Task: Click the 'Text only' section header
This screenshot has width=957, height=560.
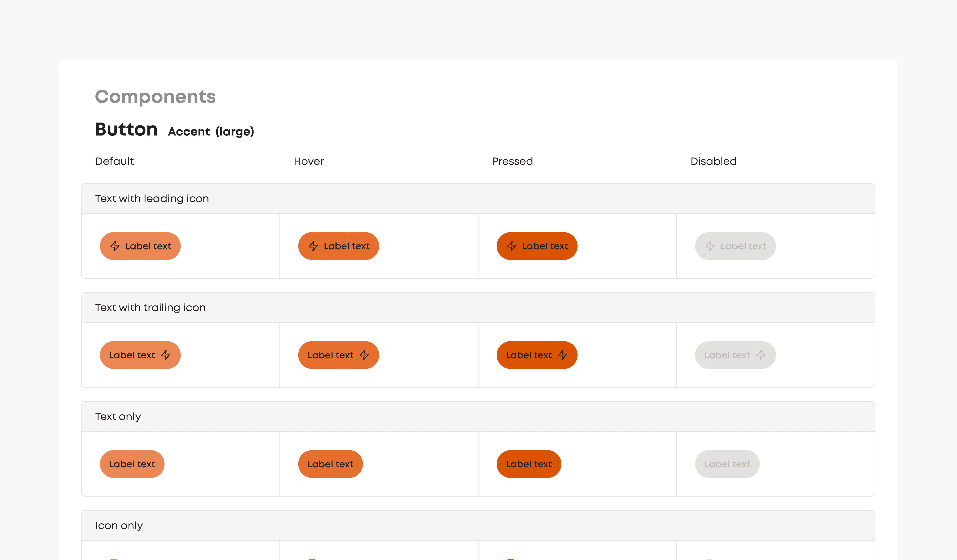Action: [118, 417]
